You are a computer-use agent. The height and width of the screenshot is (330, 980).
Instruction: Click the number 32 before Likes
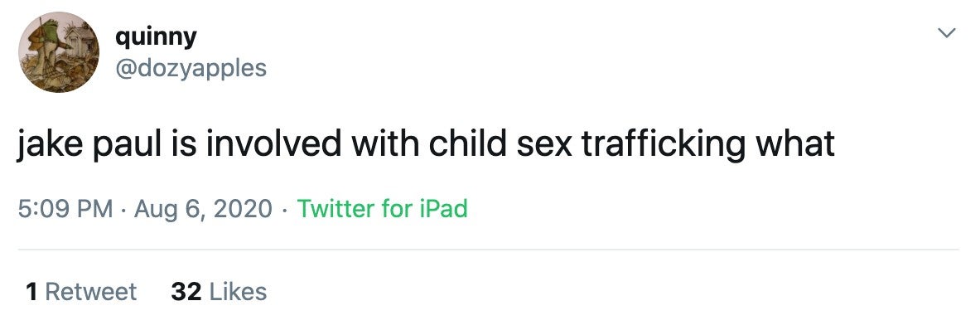pos(186,292)
